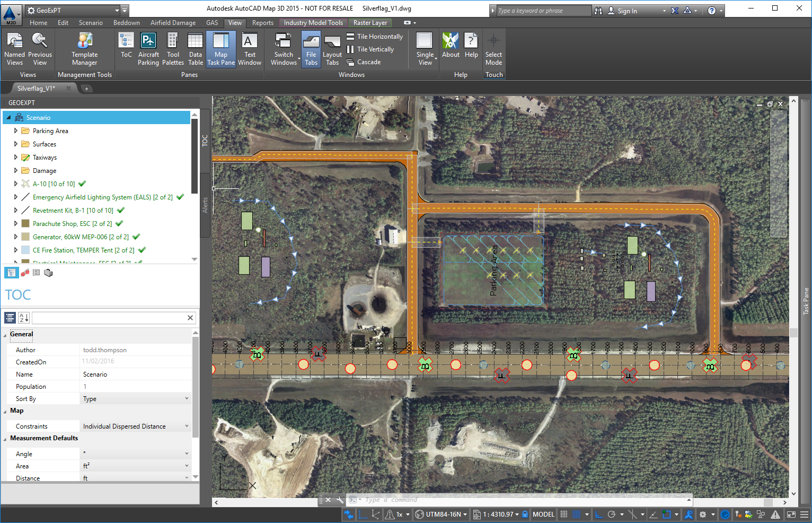The height and width of the screenshot is (523, 812).
Task: Toggle ortho mode in status bar
Action: pyautogui.click(x=598, y=515)
